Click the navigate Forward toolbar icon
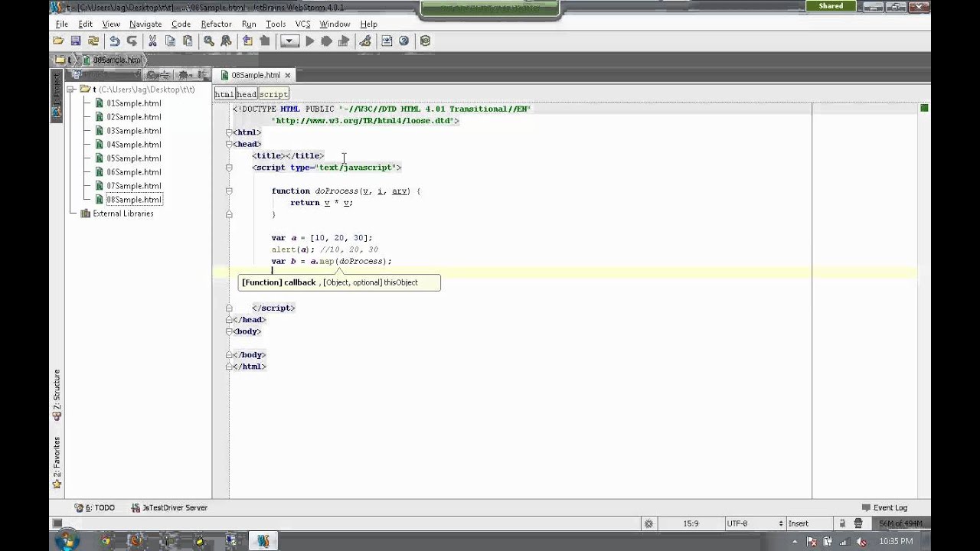The width and height of the screenshot is (980, 551). tap(265, 41)
